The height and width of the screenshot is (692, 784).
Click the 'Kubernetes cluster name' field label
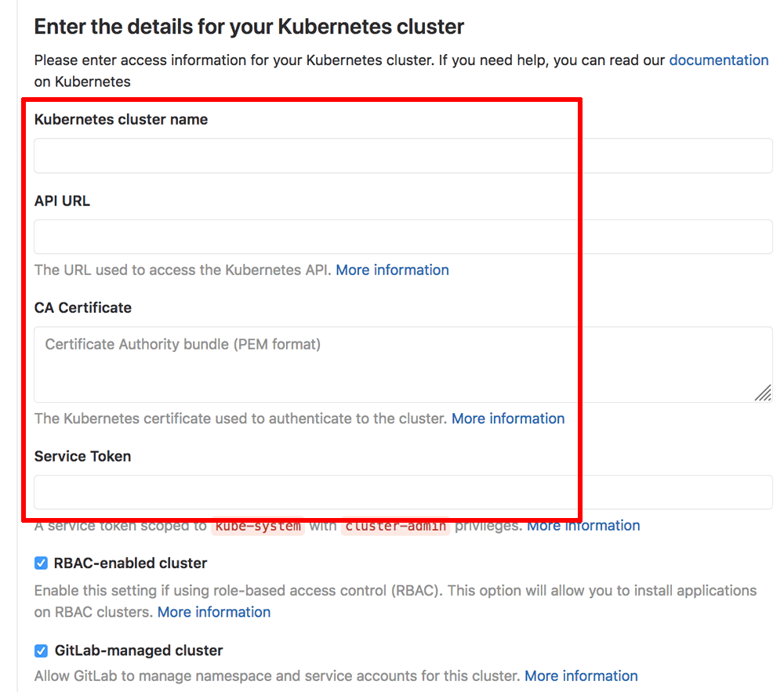pyautogui.click(x=121, y=120)
